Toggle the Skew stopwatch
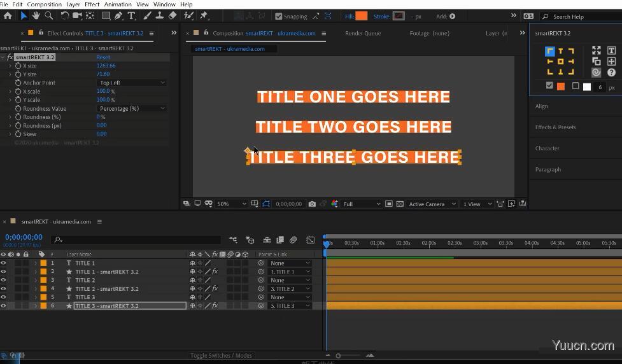 click(x=18, y=134)
